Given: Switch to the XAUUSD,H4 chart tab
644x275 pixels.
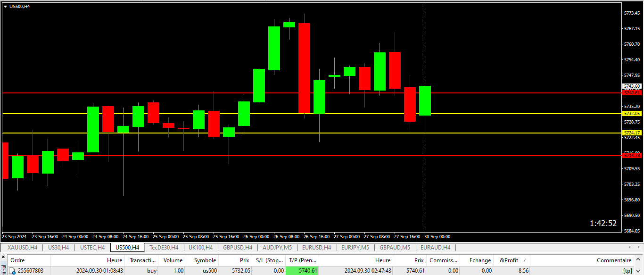Looking at the screenshot, I should pyautogui.click(x=21, y=248).
